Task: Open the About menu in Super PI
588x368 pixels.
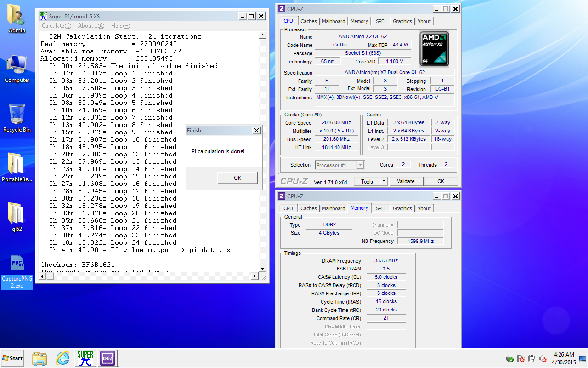Action: pos(91,26)
